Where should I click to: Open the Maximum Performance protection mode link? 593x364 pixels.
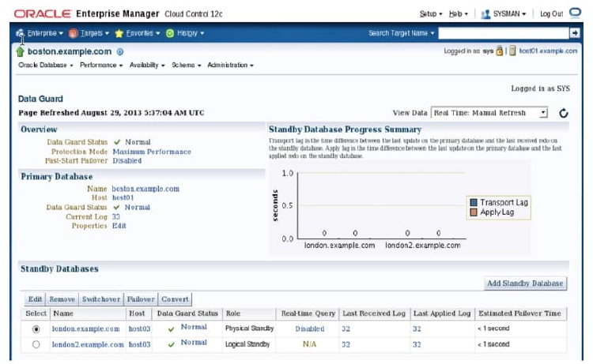pos(152,152)
